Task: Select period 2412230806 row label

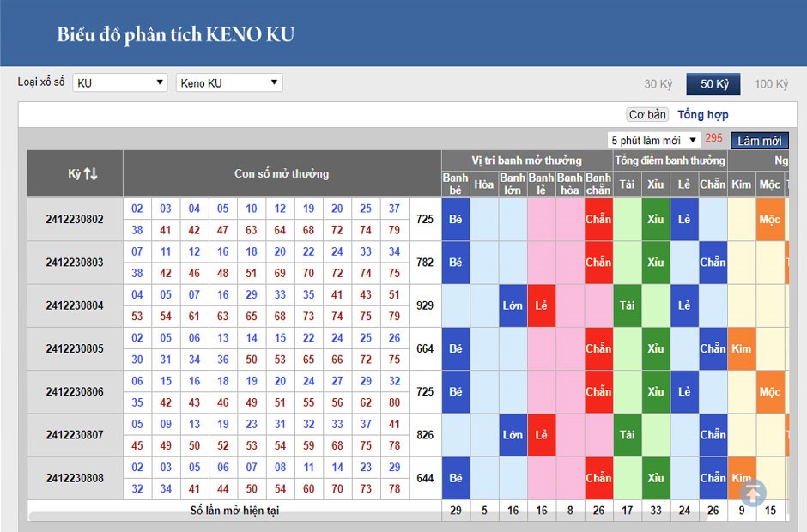Action: (75, 392)
